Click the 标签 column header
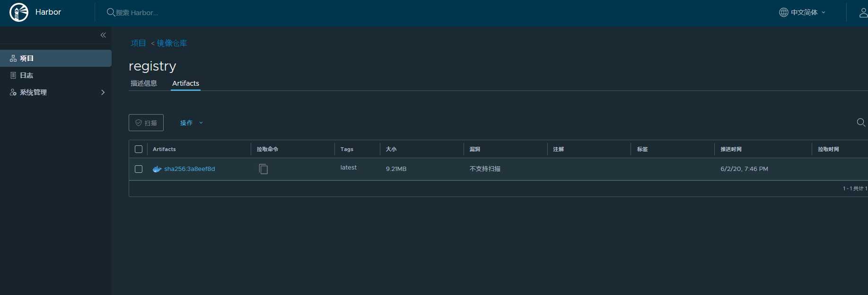The width and height of the screenshot is (868, 295). 642,149
